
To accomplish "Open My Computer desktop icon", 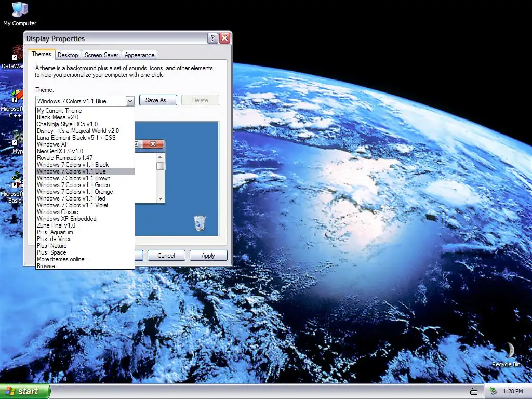I will pos(20,14).
